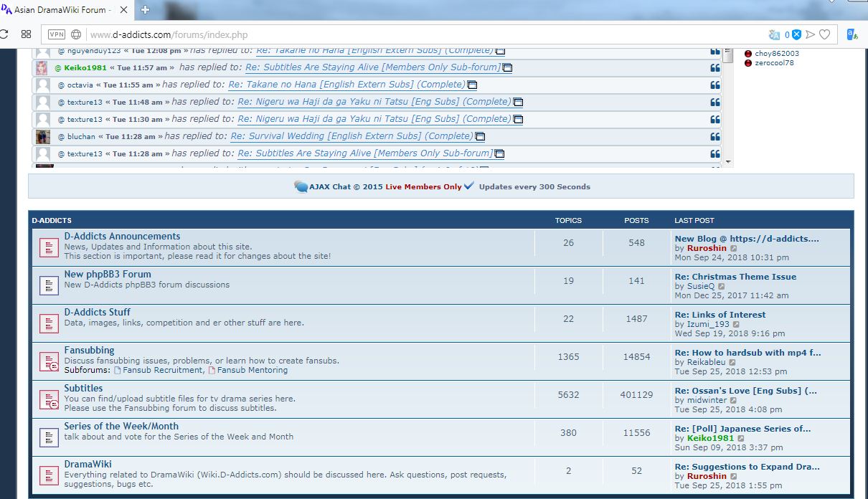Toggle the VPN badge in address bar
Viewport: 868px width, 499px height.
[x=56, y=34]
